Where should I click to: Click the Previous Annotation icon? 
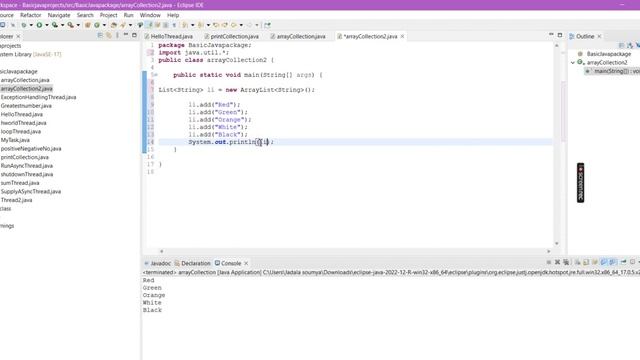pos(200,25)
